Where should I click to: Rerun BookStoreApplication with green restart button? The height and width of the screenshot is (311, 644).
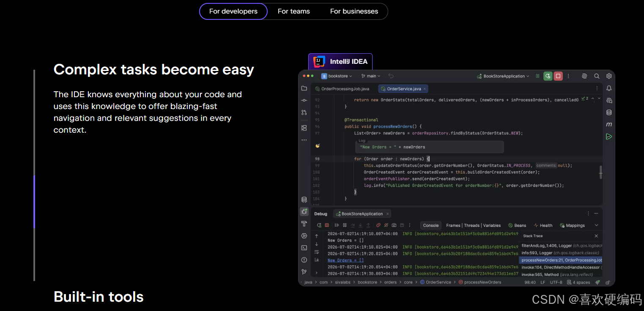click(x=548, y=76)
